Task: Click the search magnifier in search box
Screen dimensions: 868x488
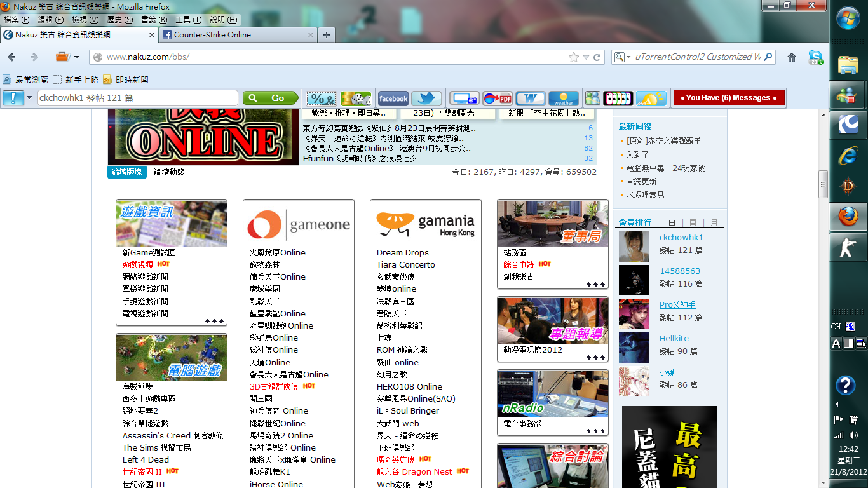Action: pyautogui.click(x=768, y=57)
